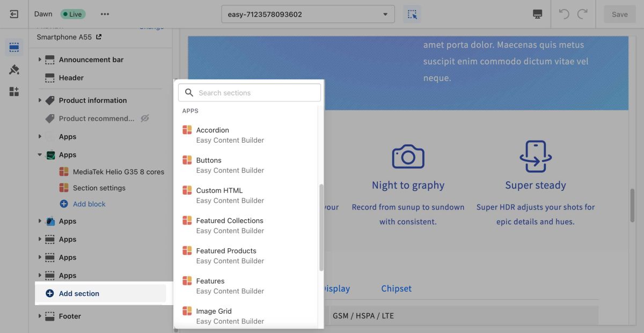
Task: Select the Accordion section option
Action: coord(248,135)
